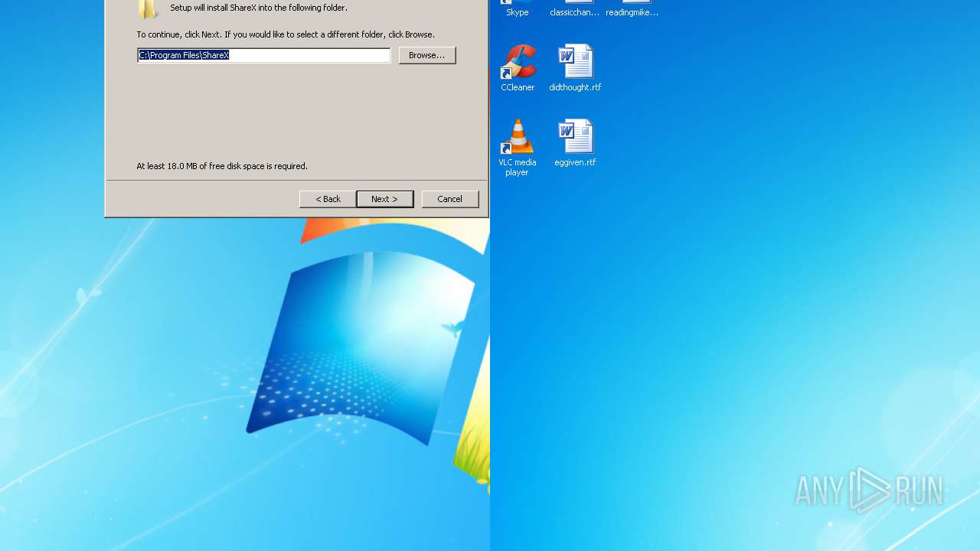Viewport: 980px width, 551px height.
Task: Click the Browse... button in ShareX setup
Action: coord(427,55)
